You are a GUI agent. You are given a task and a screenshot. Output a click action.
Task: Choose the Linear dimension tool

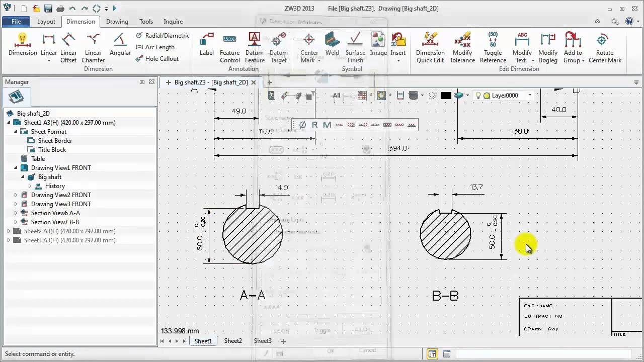(49, 45)
